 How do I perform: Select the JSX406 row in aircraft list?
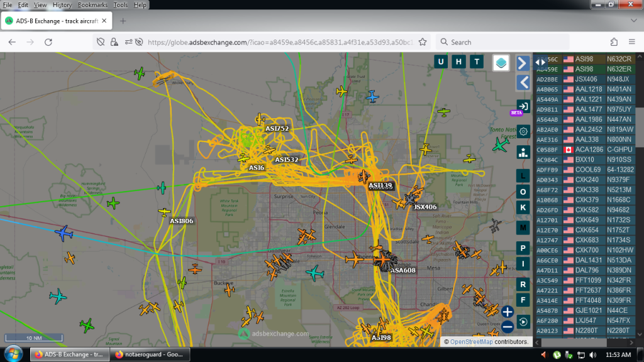586,79
